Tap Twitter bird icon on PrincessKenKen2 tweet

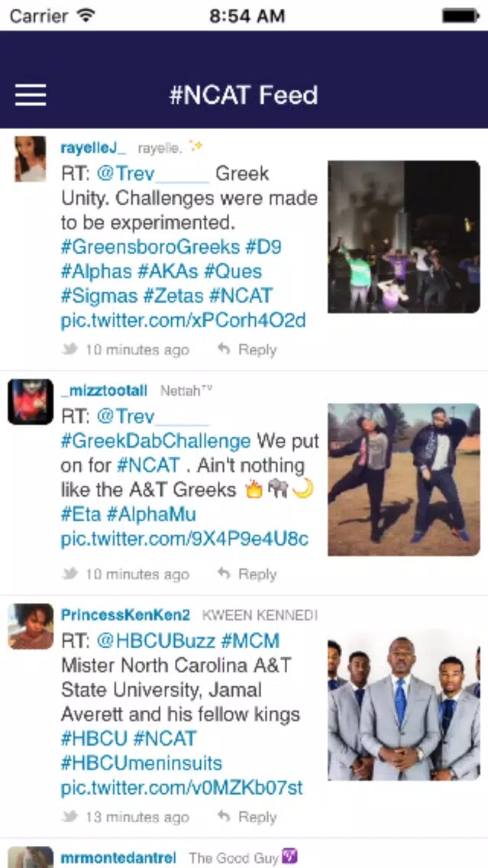(69, 817)
